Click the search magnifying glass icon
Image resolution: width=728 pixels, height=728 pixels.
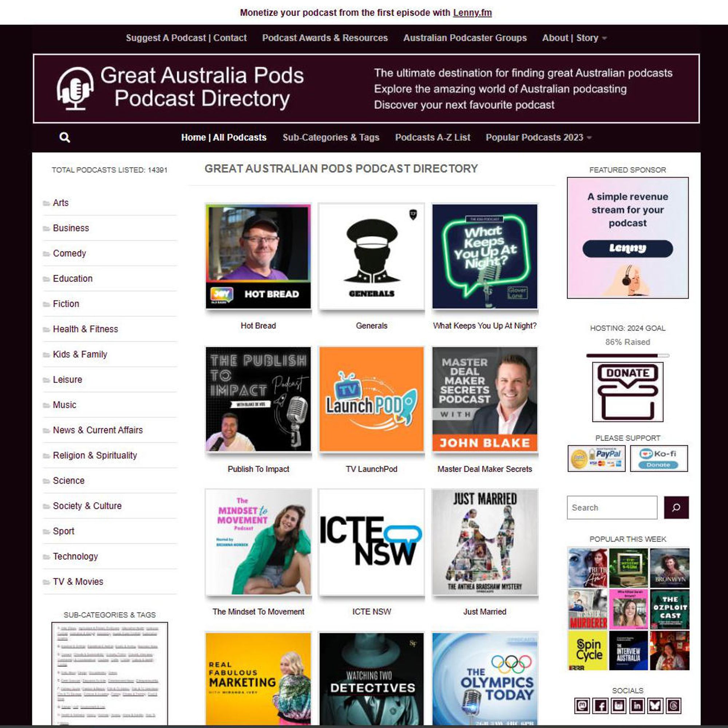(64, 137)
